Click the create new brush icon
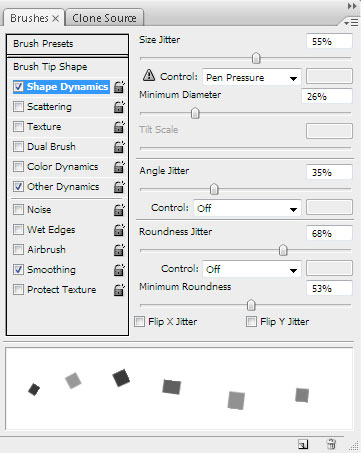 (303, 444)
